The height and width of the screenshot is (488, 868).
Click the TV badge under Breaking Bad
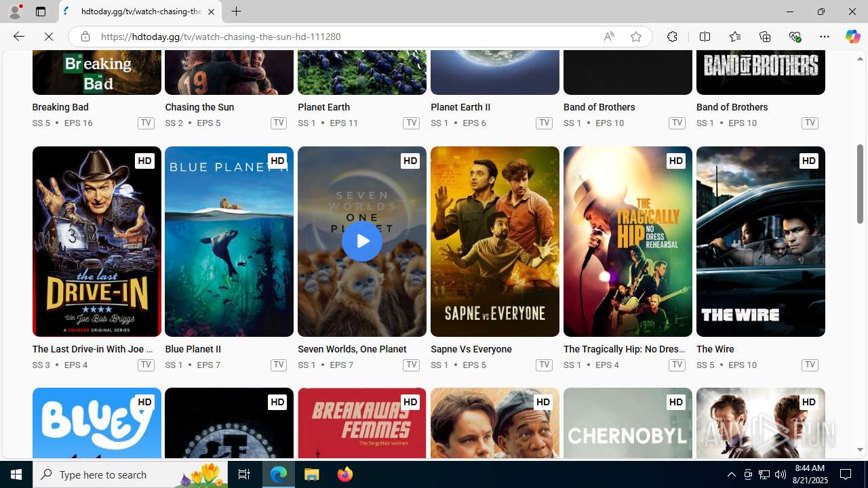pos(146,123)
